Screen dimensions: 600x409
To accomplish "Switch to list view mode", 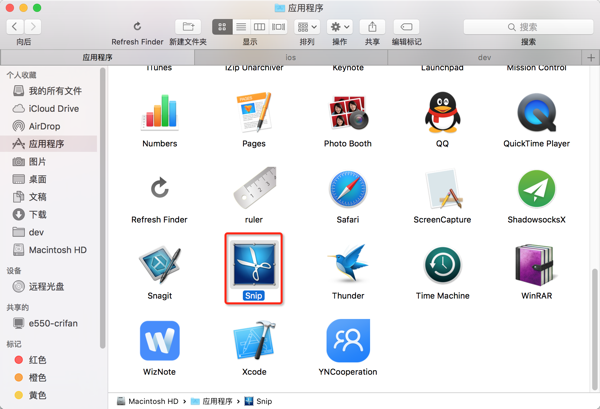I will click(241, 27).
